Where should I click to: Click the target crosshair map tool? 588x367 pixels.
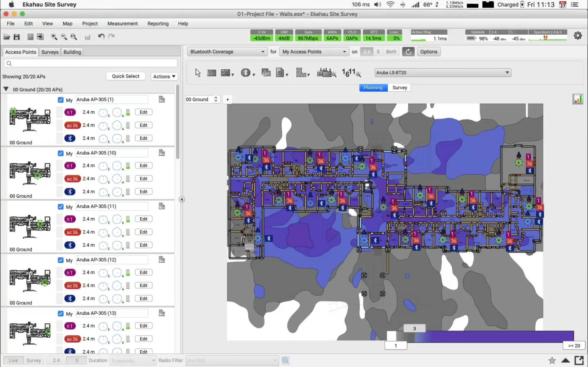coord(266,72)
